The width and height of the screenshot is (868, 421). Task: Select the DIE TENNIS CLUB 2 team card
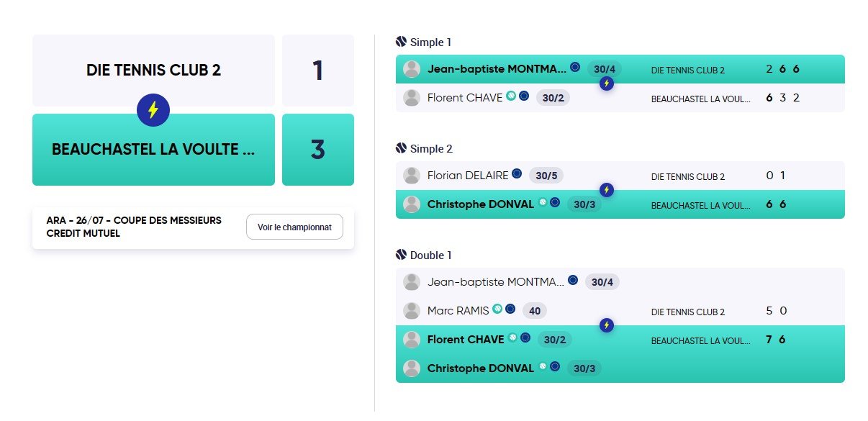(x=153, y=71)
